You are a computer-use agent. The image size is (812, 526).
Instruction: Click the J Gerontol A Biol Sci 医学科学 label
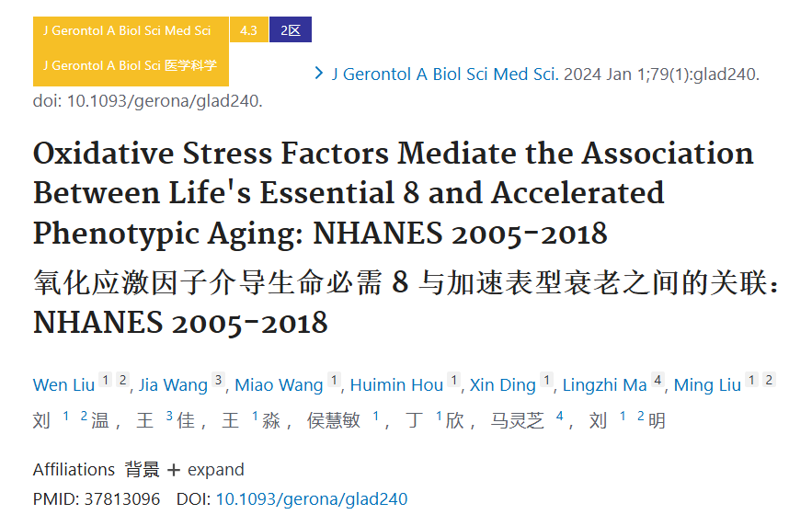coord(130,65)
